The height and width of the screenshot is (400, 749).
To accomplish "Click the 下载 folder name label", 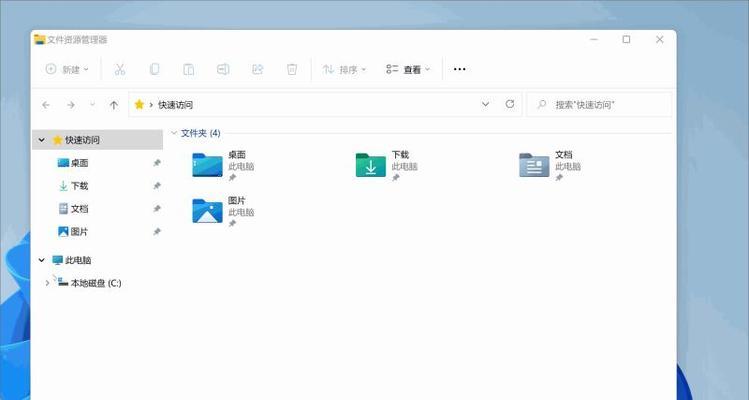I will [400, 155].
